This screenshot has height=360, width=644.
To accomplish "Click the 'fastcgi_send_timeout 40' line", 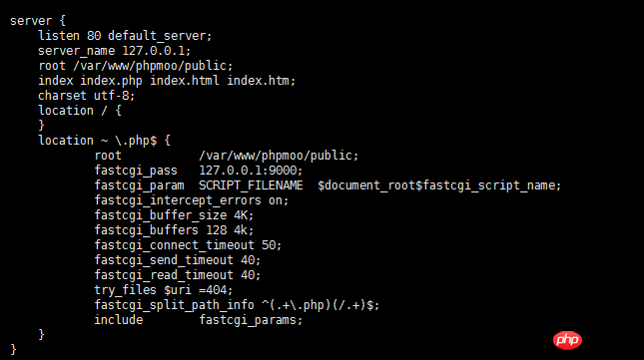I will (x=178, y=260).
